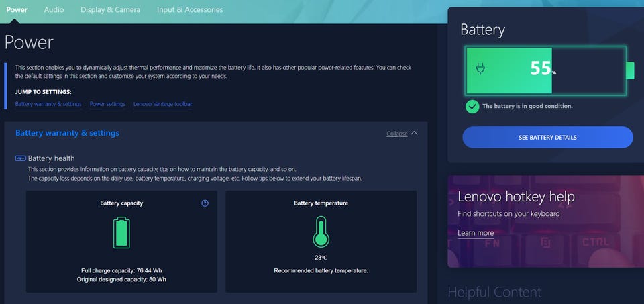
Task: Click the green thermometer temperature icon
Action: (321, 232)
